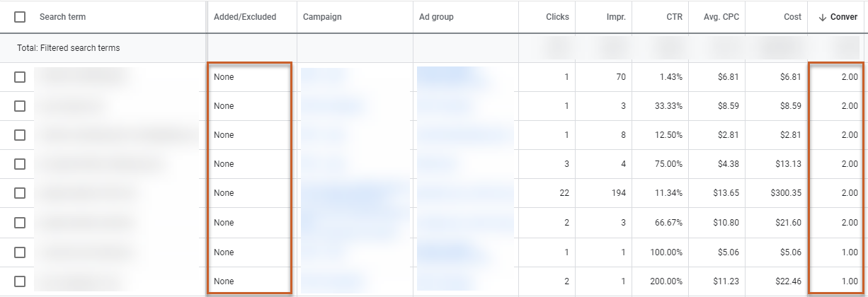This screenshot has height=297, width=868.
Task: Check the row with 33.33% CTR
Action: point(20,106)
